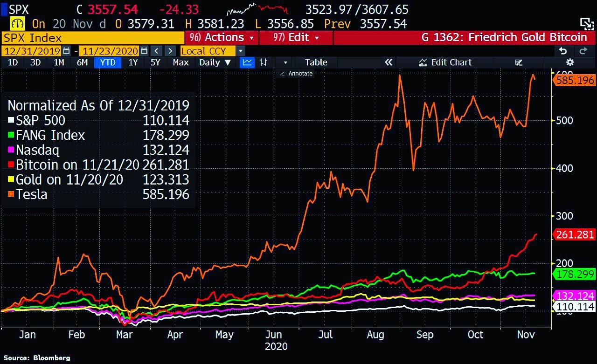
Task: Open the 97) Edit dropdown menu
Action: pyautogui.click(x=296, y=37)
